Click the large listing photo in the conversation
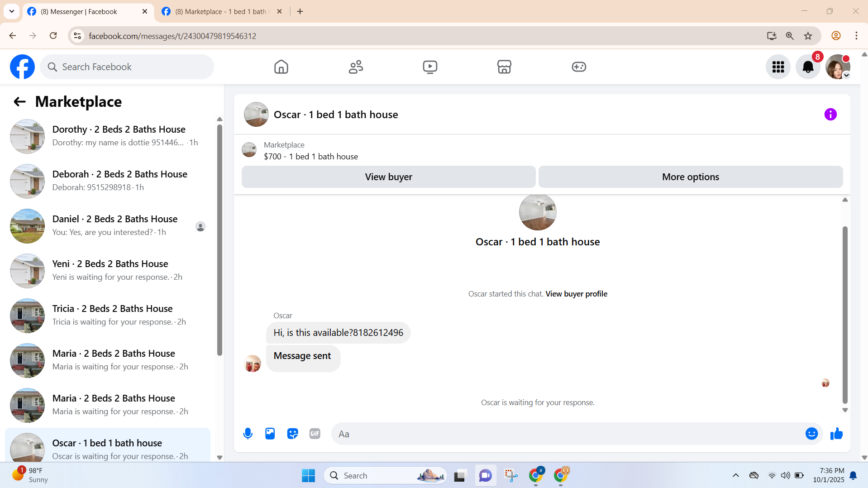The height and width of the screenshot is (488, 868). 538,212
